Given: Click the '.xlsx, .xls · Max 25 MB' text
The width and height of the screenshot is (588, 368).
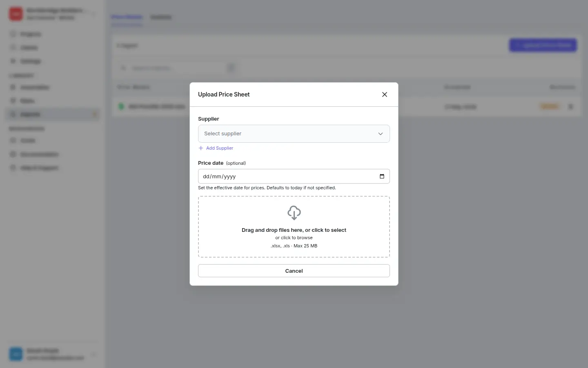Looking at the screenshot, I should point(294,246).
